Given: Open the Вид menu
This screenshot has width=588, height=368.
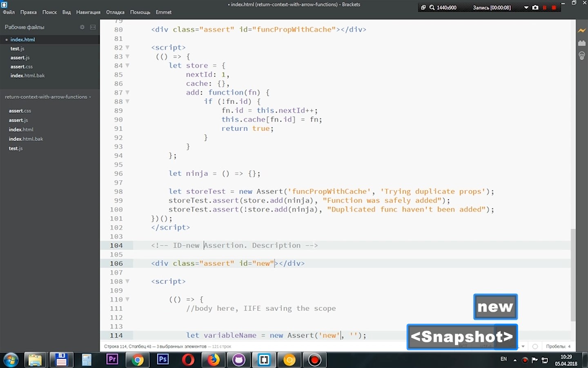Looking at the screenshot, I should (x=67, y=12).
